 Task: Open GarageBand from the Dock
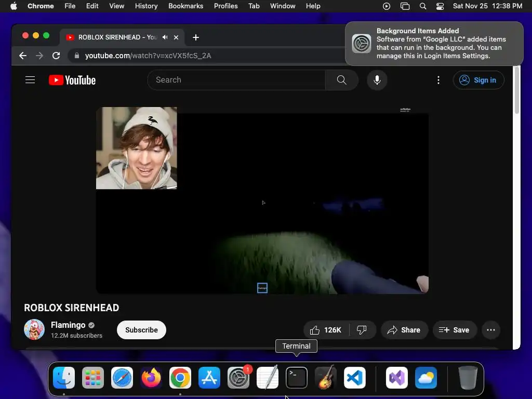pyautogui.click(x=326, y=378)
